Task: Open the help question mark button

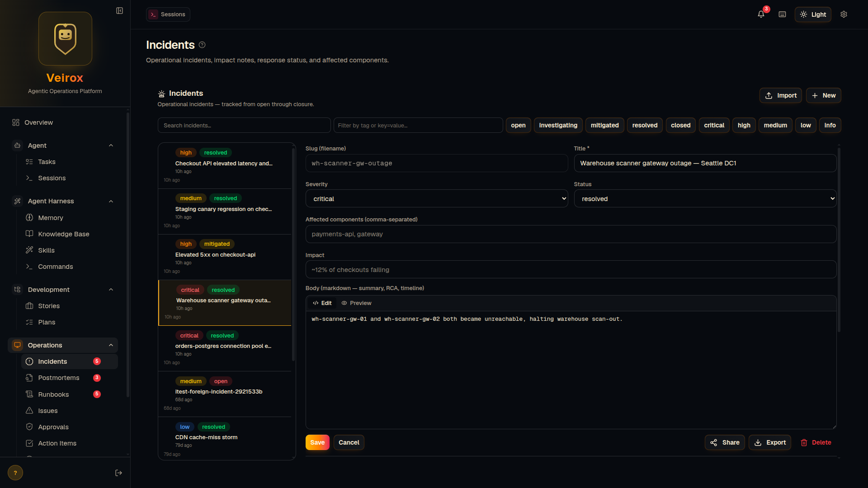Action: [15, 473]
